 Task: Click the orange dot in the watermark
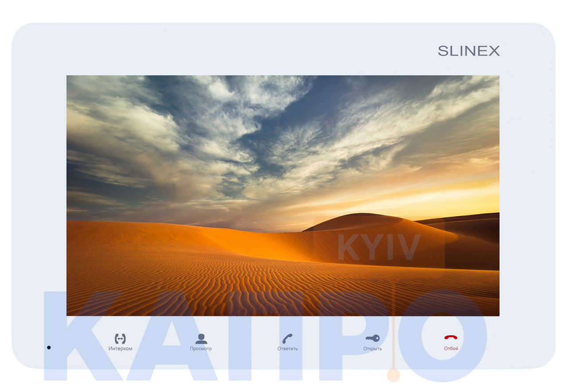pos(393,376)
